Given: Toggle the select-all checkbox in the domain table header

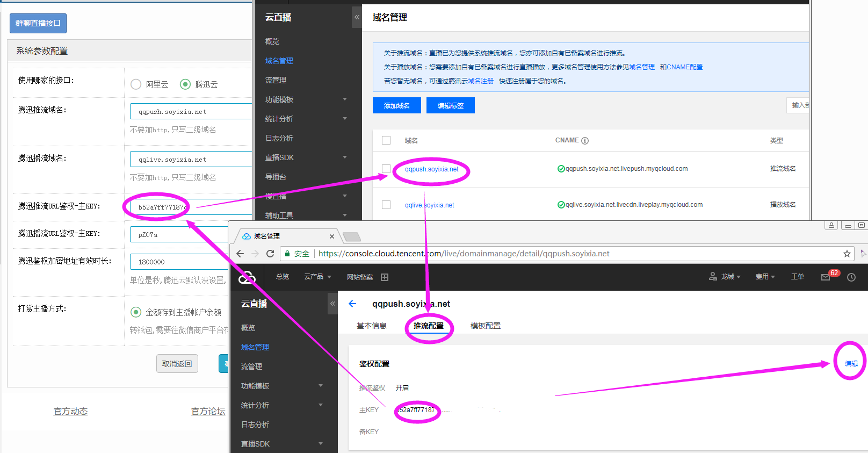Looking at the screenshot, I should pyautogui.click(x=386, y=140).
